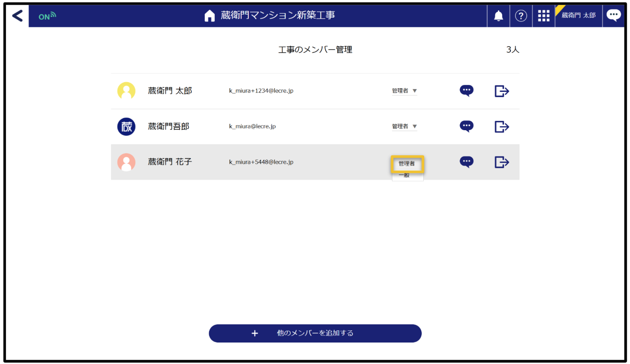630x364 pixels.
Task: Click the back arrow icon
Action: 17,16
